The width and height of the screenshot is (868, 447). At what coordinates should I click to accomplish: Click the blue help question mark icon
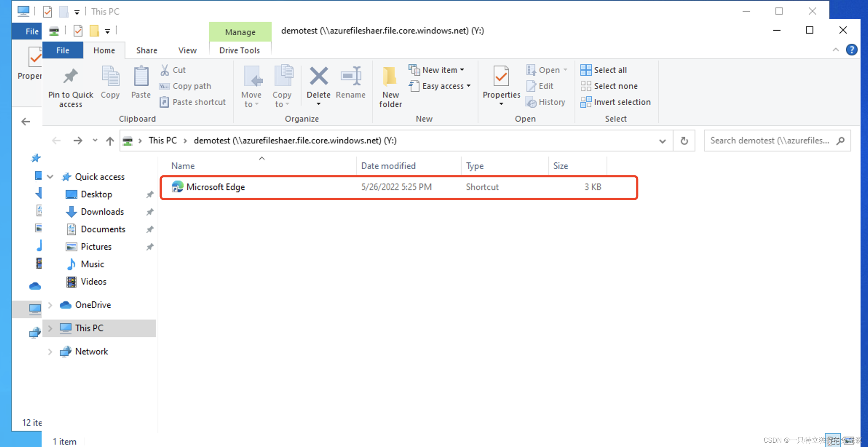click(x=851, y=50)
